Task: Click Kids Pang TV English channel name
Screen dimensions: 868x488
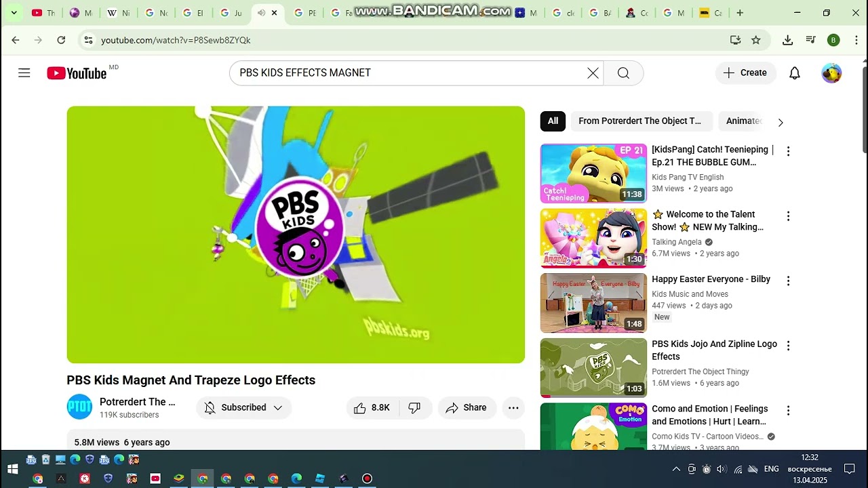Action: click(688, 177)
